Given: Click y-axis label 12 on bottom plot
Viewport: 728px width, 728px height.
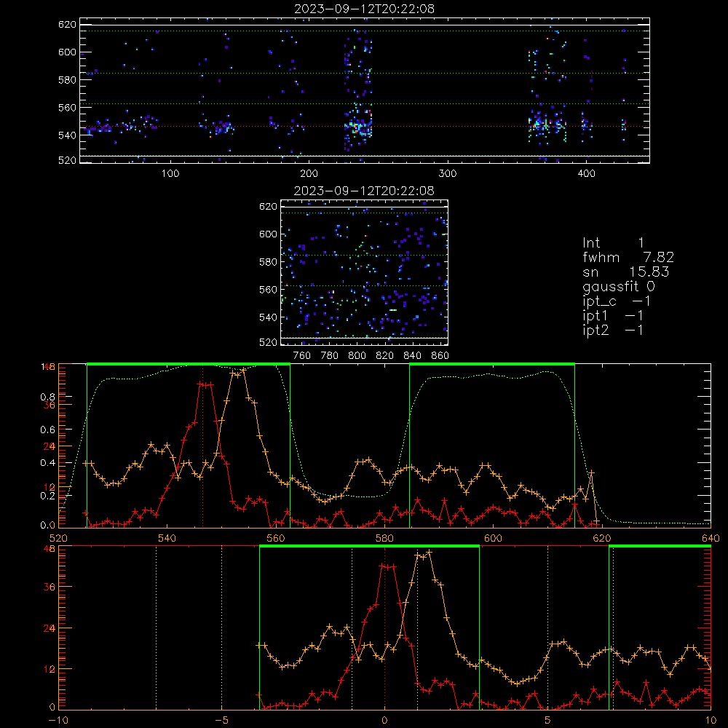Looking at the screenshot, I should pos(50,670).
